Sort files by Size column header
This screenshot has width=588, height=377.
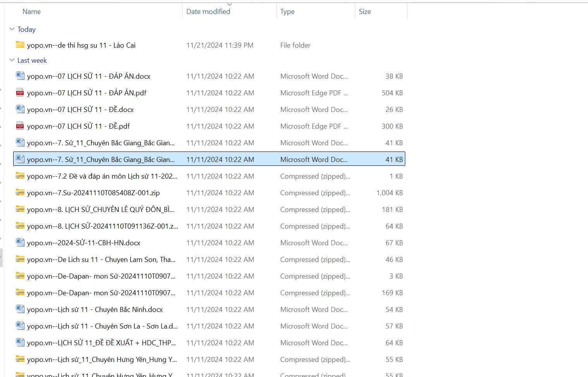coord(365,12)
